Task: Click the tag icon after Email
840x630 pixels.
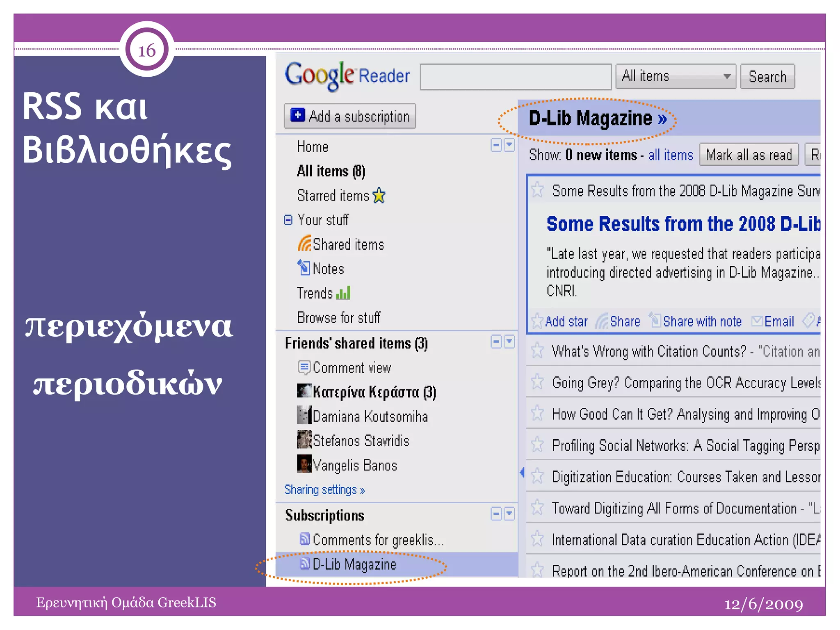Action: pyautogui.click(x=809, y=320)
